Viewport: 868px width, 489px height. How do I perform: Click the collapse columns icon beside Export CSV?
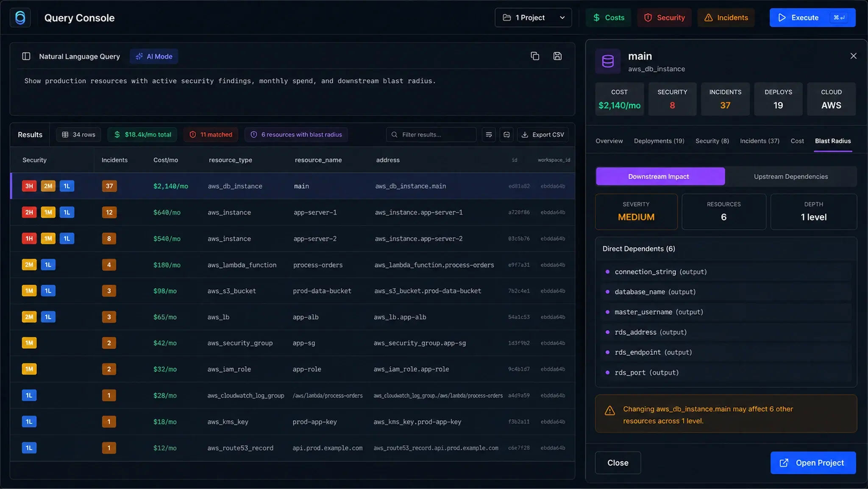[506, 134]
